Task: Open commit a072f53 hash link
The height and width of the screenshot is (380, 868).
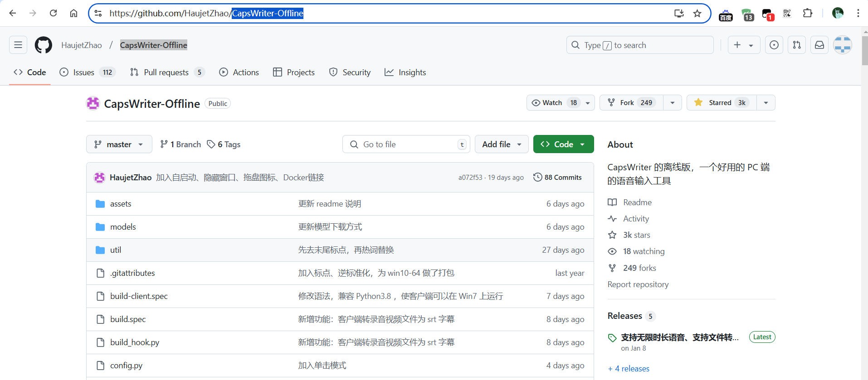Action: (x=470, y=178)
